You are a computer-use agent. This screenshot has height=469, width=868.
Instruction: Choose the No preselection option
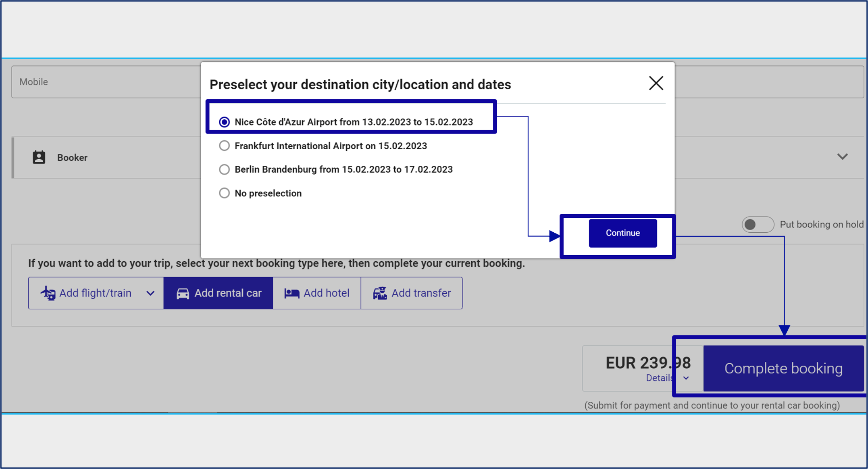tap(225, 193)
